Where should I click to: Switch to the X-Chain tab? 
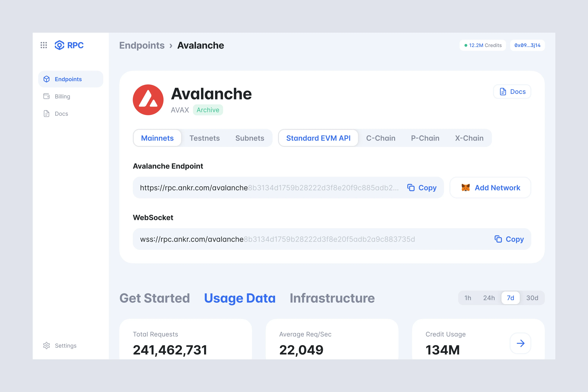[x=469, y=138]
